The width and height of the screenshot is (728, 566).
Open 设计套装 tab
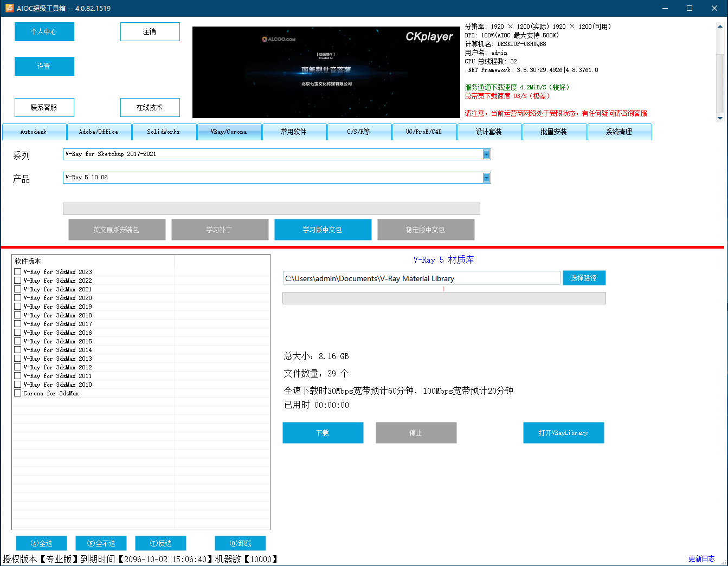(x=489, y=132)
